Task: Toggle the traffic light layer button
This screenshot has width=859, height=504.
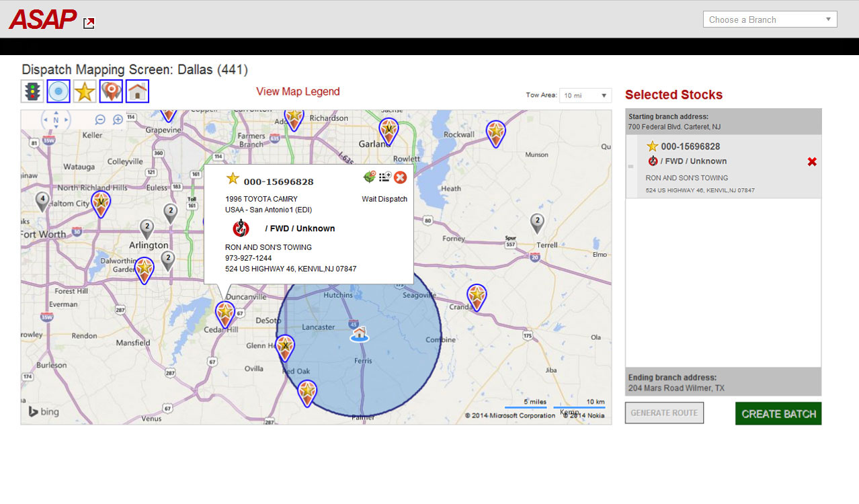Action: point(33,91)
